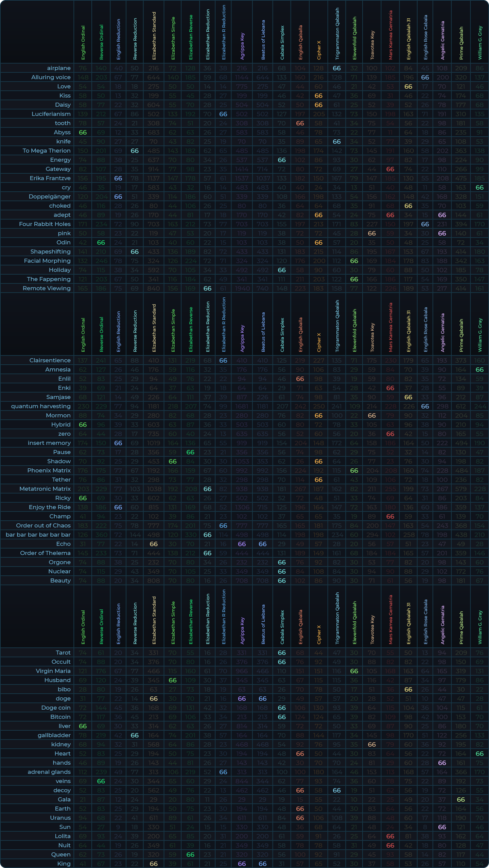Select the 'Luciferianism' row label
The height and width of the screenshot is (868, 489).
pyautogui.click(x=51, y=114)
